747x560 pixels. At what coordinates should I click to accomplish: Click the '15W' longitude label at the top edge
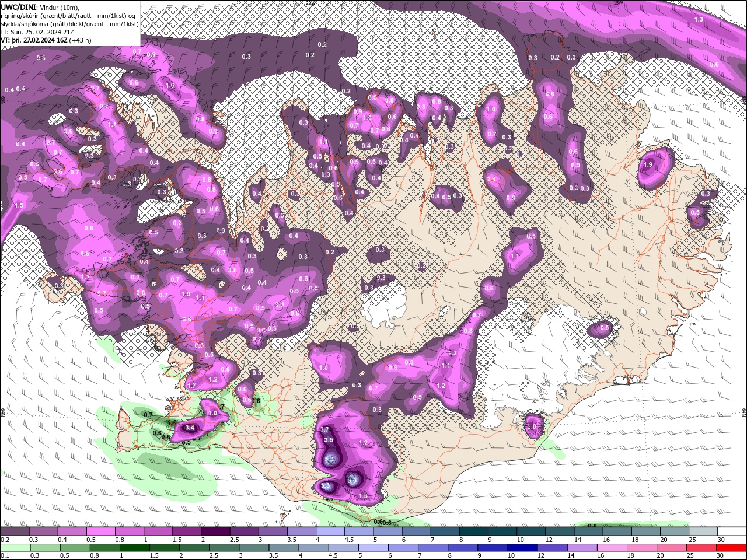pos(618,3)
